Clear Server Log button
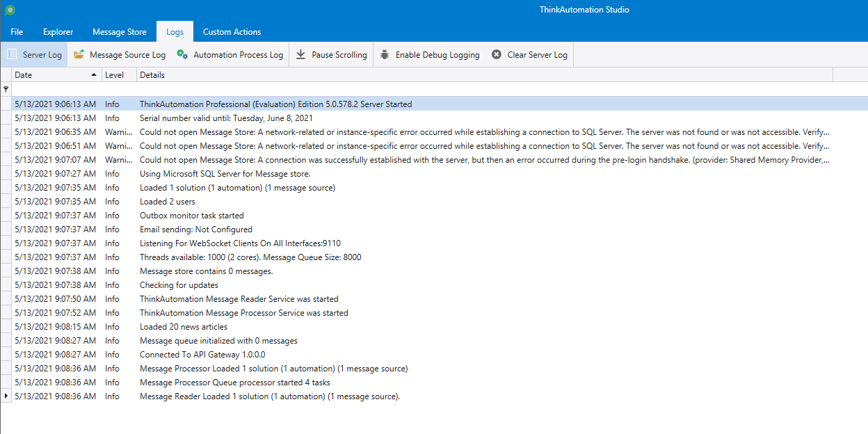This screenshot has width=868, height=434. tap(529, 55)
